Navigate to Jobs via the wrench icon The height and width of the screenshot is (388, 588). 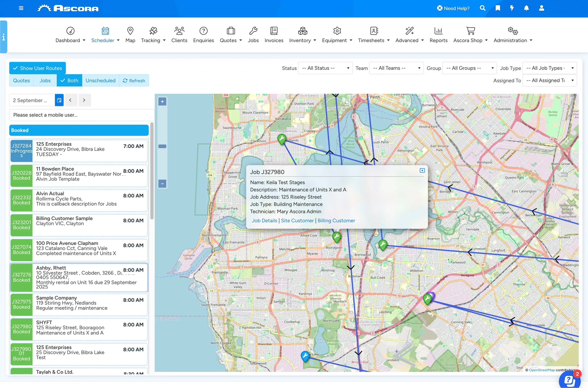253,35
